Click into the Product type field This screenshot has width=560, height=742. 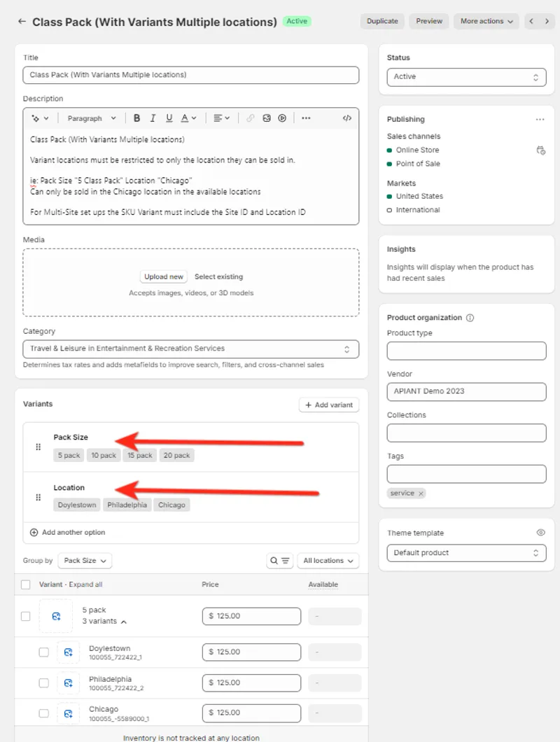pyautogui.click(x=466, y=351)
